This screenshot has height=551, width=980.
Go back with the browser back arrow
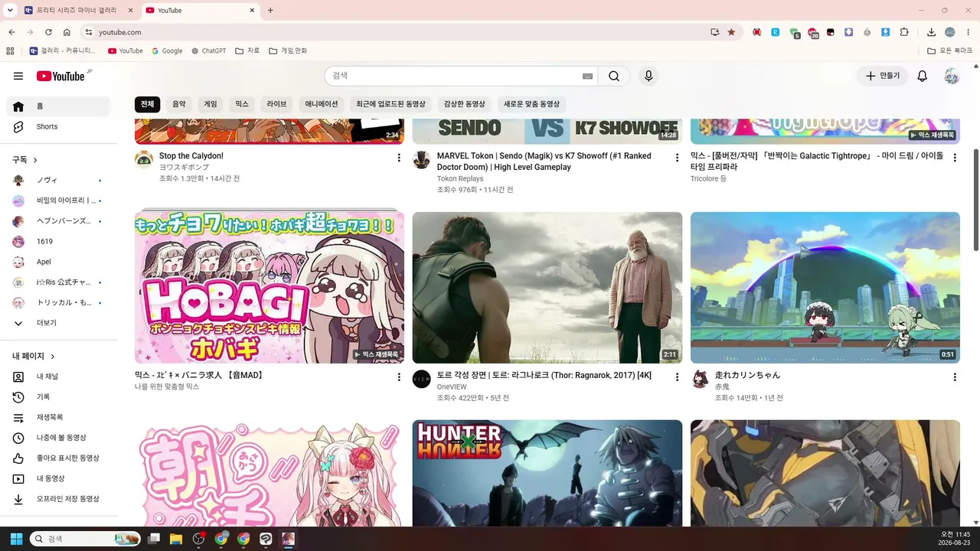pyautogui.click(x=11, y=32)
